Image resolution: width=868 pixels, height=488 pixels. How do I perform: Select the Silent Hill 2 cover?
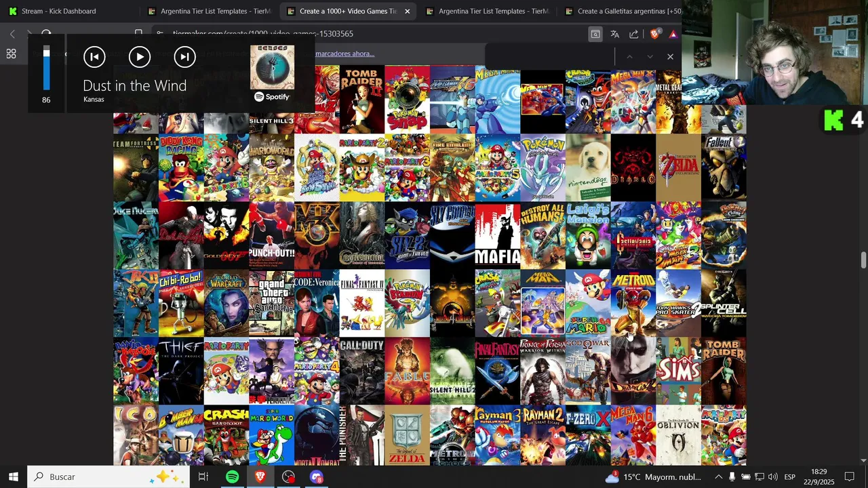[452, 371]
